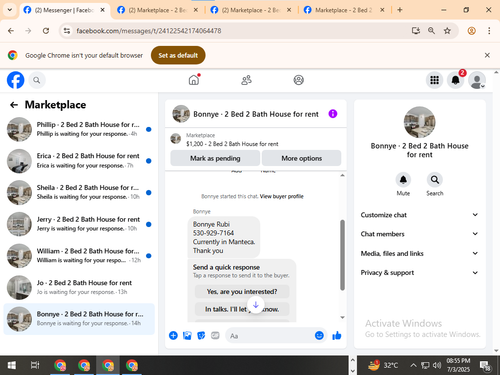500x375 pixels.
Task: Open Phillip's house rental conversation
Action: [79, 129]
